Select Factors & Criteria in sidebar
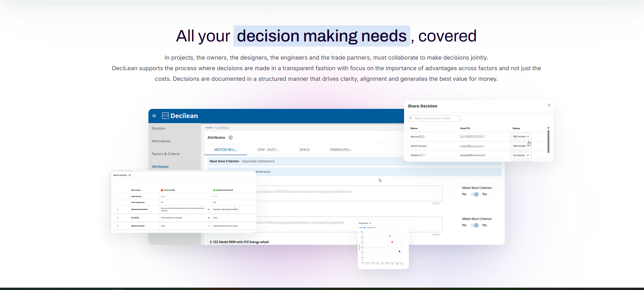 pos(166,154)
